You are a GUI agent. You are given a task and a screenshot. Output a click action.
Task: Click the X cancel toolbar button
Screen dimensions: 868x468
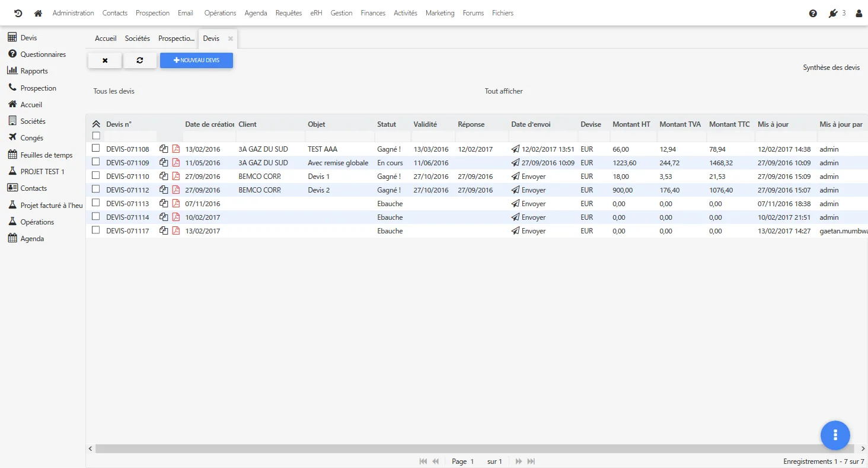[x=105, y=60]
